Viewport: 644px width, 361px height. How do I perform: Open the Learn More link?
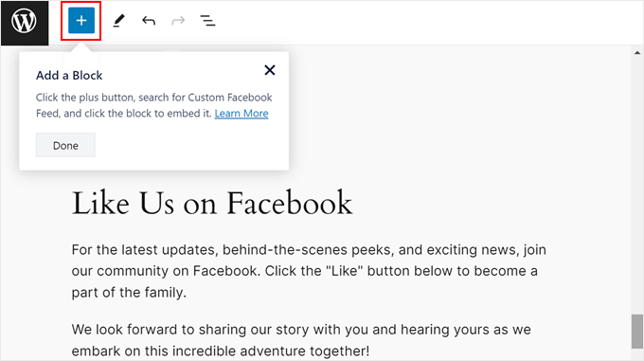241,114
